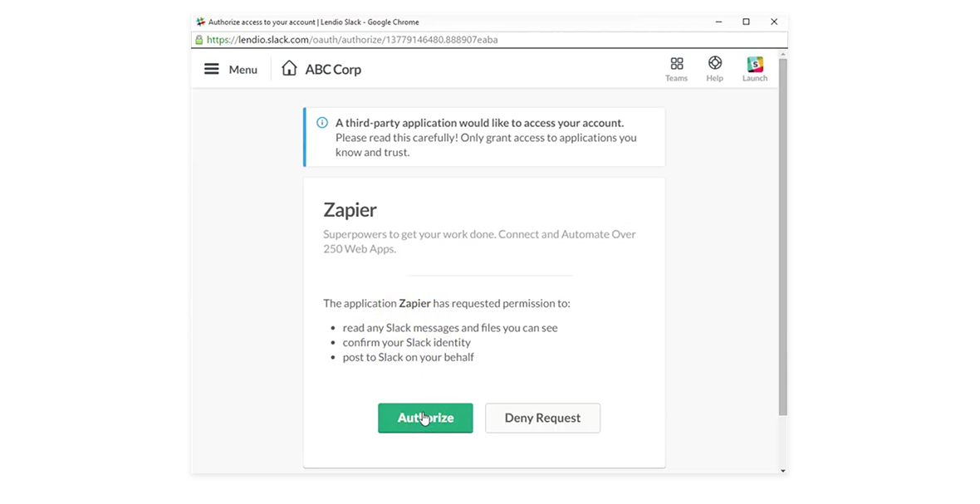Authorize Zapier access

pos(425,418)
